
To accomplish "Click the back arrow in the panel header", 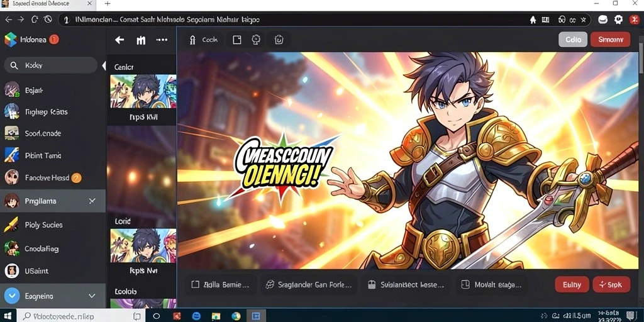I will click(119, 40).
